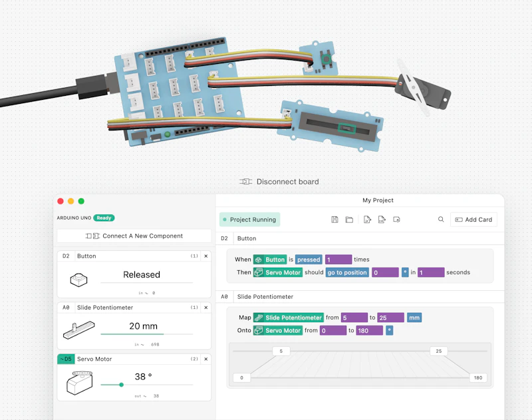Toggle the Project Running status button
The image size is (532, 420).
pos(250,220)
